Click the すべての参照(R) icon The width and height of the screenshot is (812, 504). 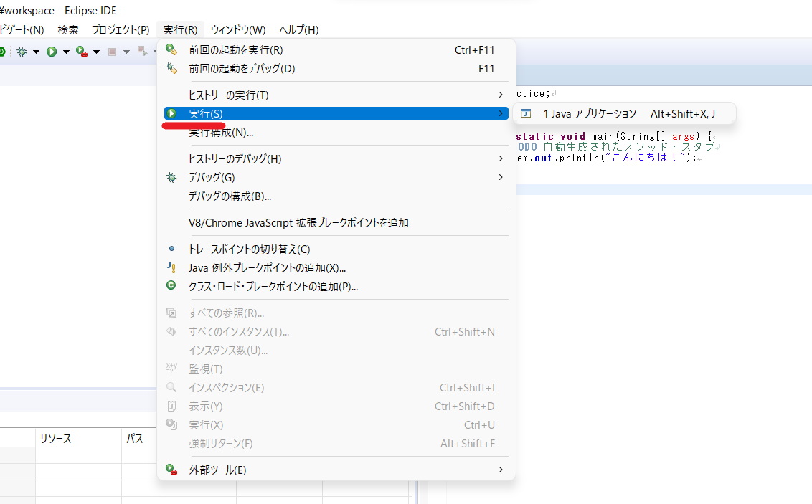point(171,313)
